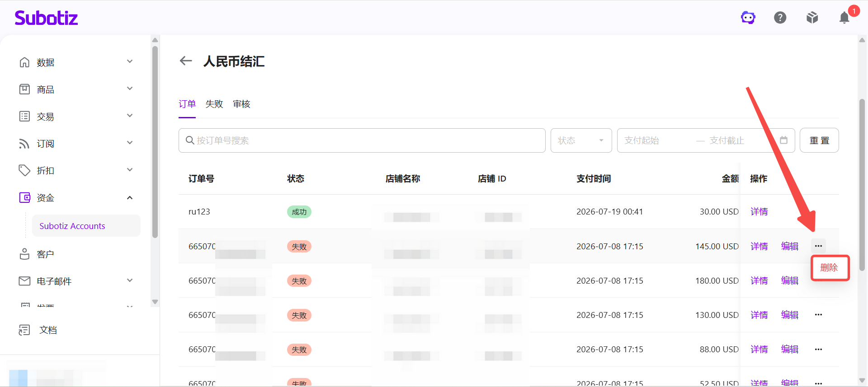
Task: Expand the 交易 menu chevron
Action: point(130,116)
